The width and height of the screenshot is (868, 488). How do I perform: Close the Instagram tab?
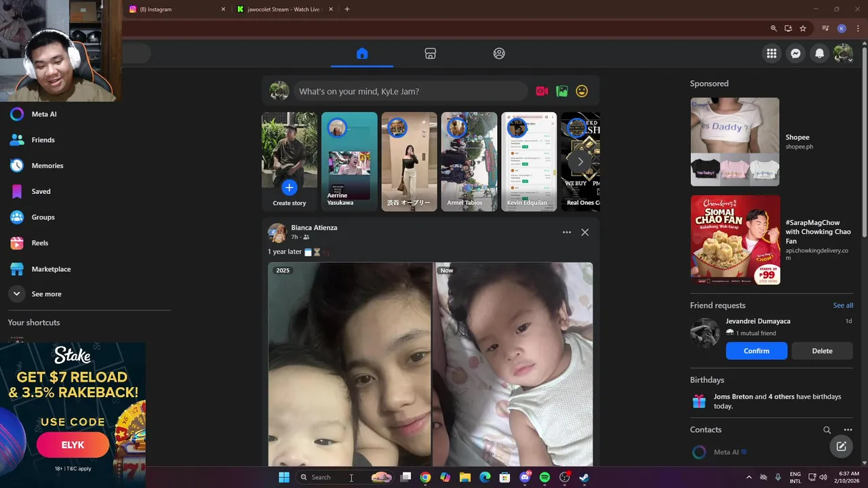(223, 9)
